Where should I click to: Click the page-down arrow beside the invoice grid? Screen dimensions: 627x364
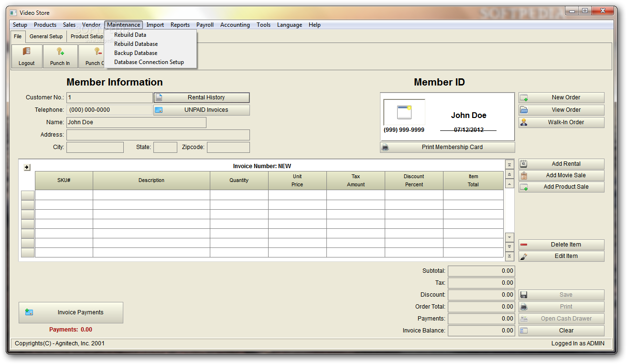click(510, 246)
